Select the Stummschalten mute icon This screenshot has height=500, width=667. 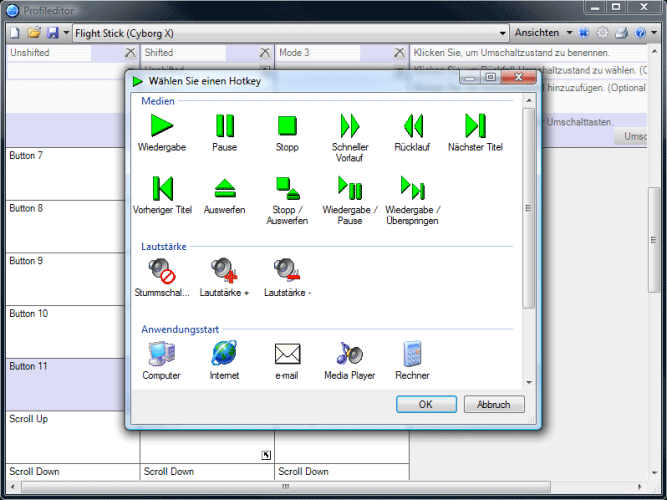(161, 270)
